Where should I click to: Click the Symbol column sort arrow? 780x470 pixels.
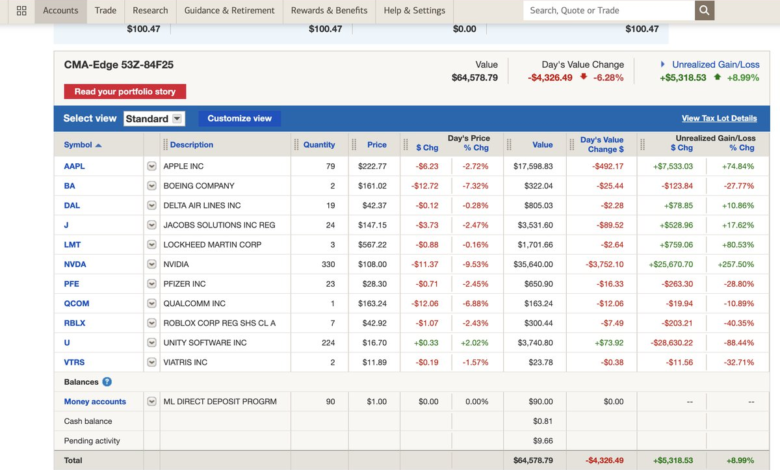98,145
